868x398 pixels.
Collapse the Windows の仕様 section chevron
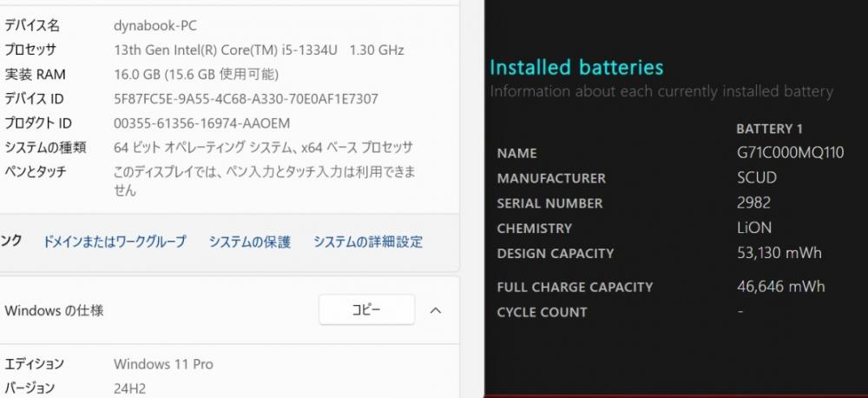click(436, 310)
